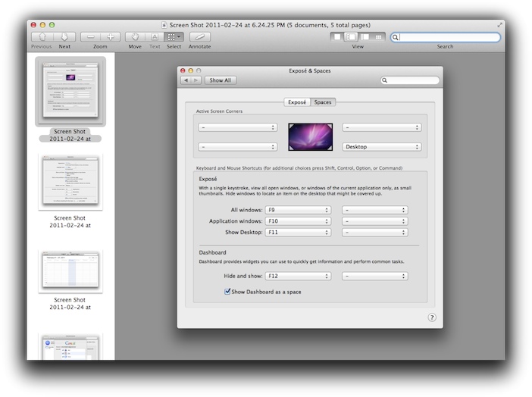Click document proxy icon in title bar
Viewport: 532px width, 397px height.
coord(164,25)
